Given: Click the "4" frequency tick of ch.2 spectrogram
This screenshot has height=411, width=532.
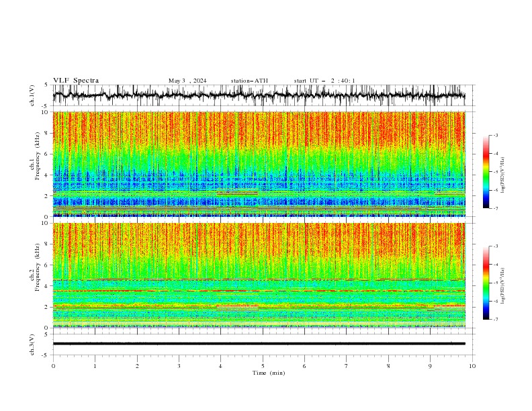Looking at the screenshot, I should pyautogui.click(x=47, y=286).
